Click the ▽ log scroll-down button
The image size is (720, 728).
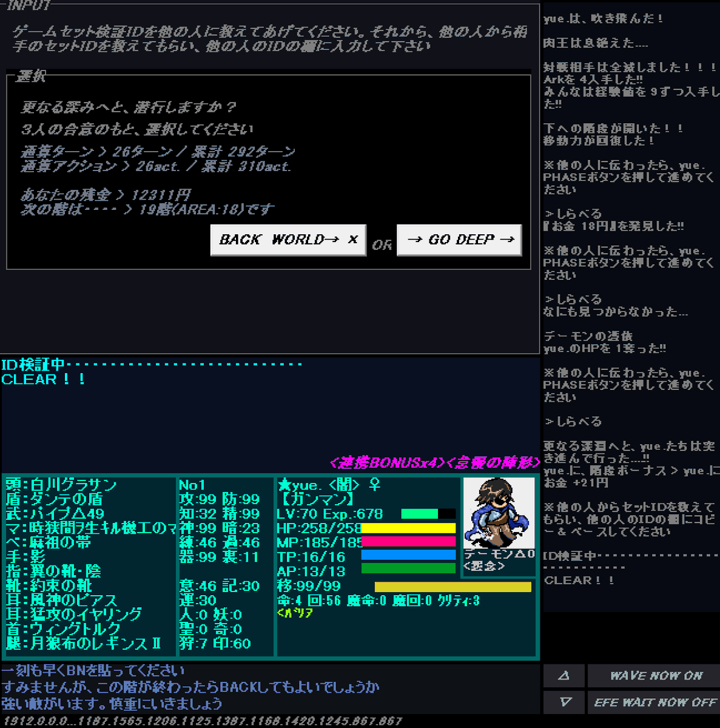[x=564, y=702]
